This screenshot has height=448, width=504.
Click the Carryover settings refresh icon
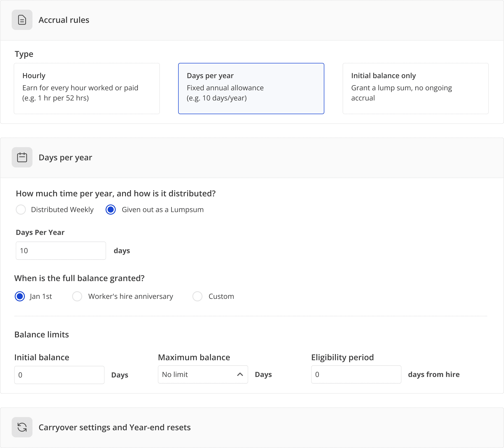22,427
